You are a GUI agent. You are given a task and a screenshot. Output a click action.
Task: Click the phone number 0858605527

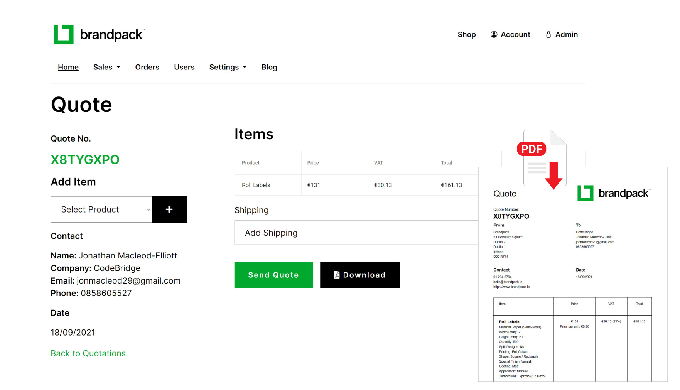106,293
